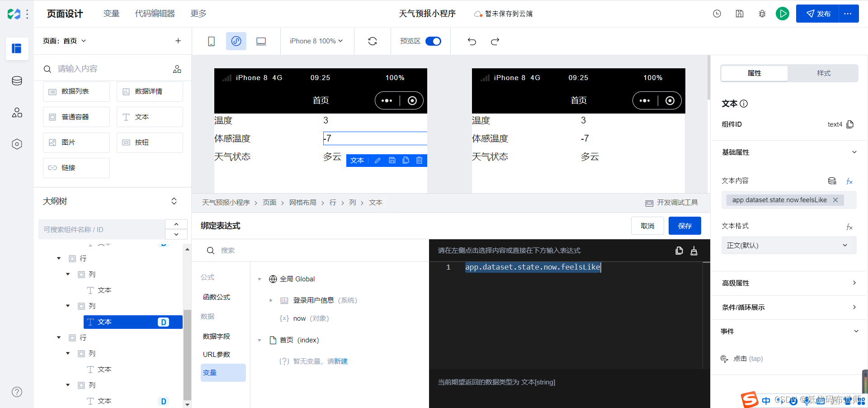Image resolution: width=868 pixels, height=408 pixels.
Task: Open version history clock icon
Action: [717, 14]
